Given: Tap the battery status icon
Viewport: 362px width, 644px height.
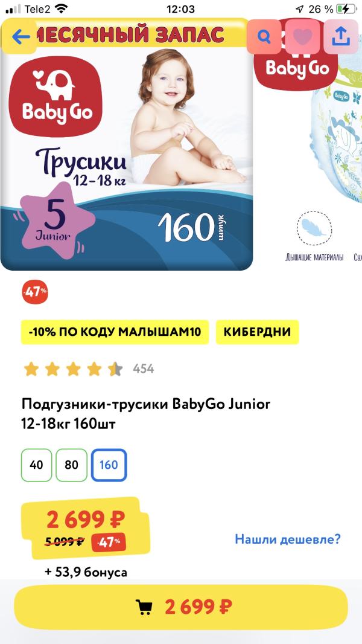Looking at the screenshot, I should click(x=345, y=9).
